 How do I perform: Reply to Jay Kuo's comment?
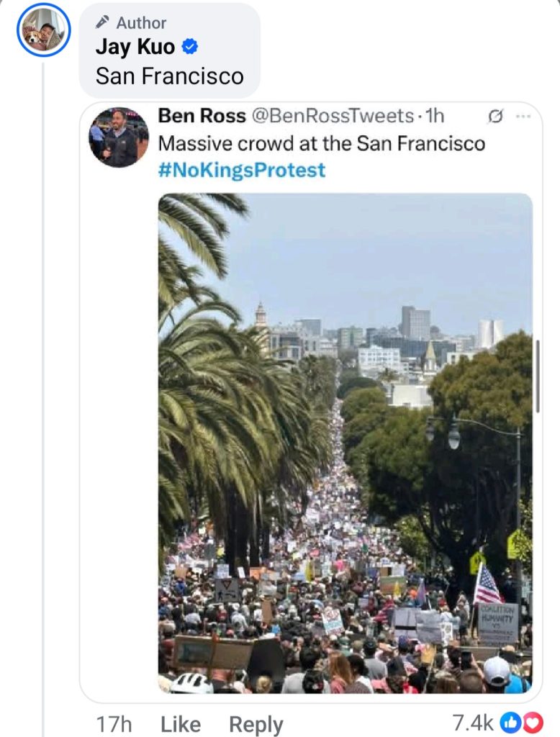[x=256, y=724]
